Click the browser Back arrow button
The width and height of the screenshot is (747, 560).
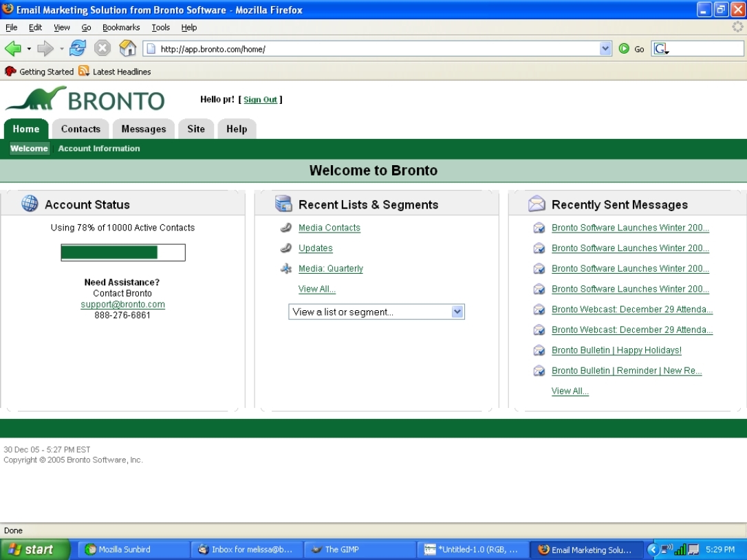(13, 48)
